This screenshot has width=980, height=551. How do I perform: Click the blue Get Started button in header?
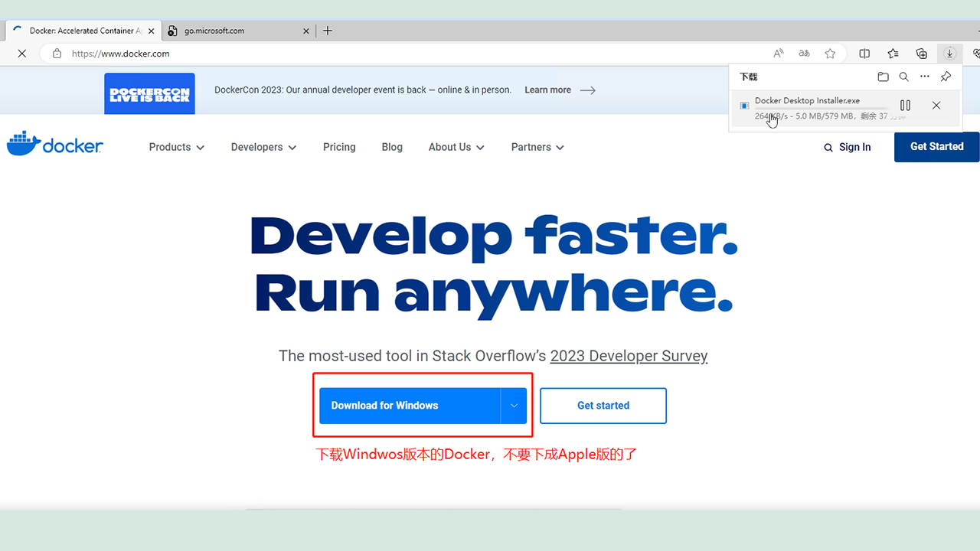936,146
